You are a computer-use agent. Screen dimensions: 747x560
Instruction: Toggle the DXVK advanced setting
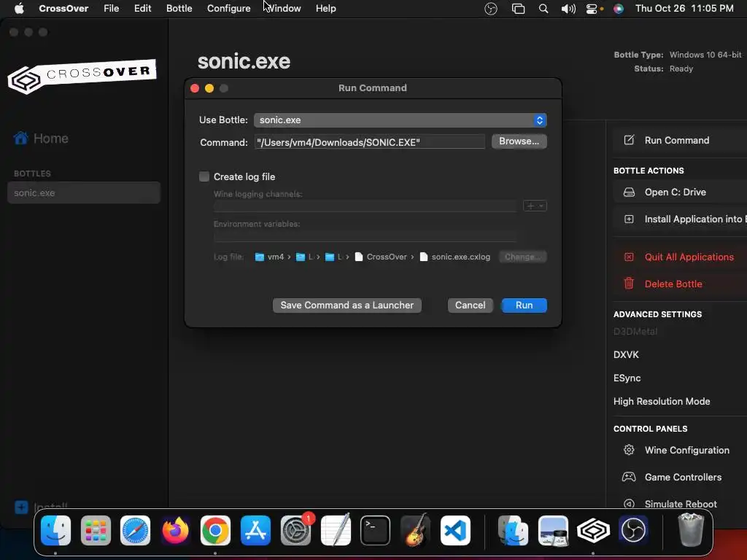[626, 354]
